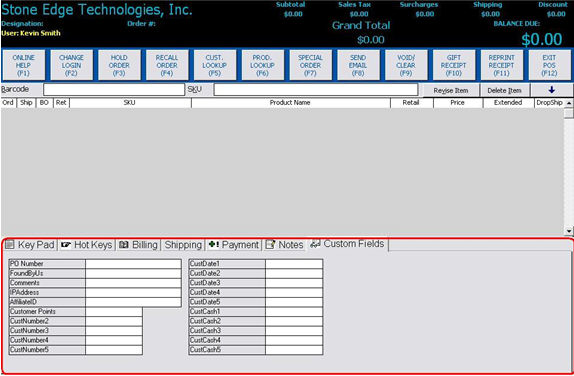
Task: Open Prod. Lookup (F6)
Action: (263, 65)
